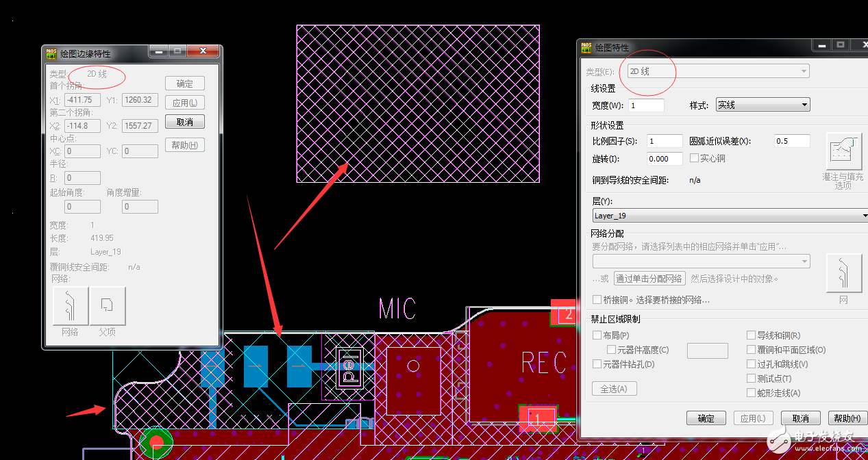The width and height of the screenshot is (868, 460).
Task: Click the 父项 parent icon button
Action: click(108, 306)
